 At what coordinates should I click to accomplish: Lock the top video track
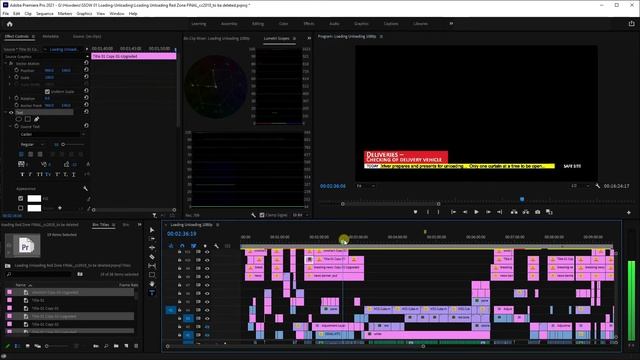tap(179, 252)
